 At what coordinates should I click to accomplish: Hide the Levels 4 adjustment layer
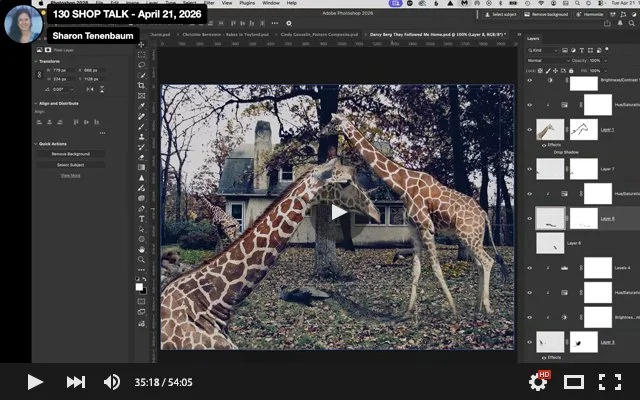(x=529, y=268)
